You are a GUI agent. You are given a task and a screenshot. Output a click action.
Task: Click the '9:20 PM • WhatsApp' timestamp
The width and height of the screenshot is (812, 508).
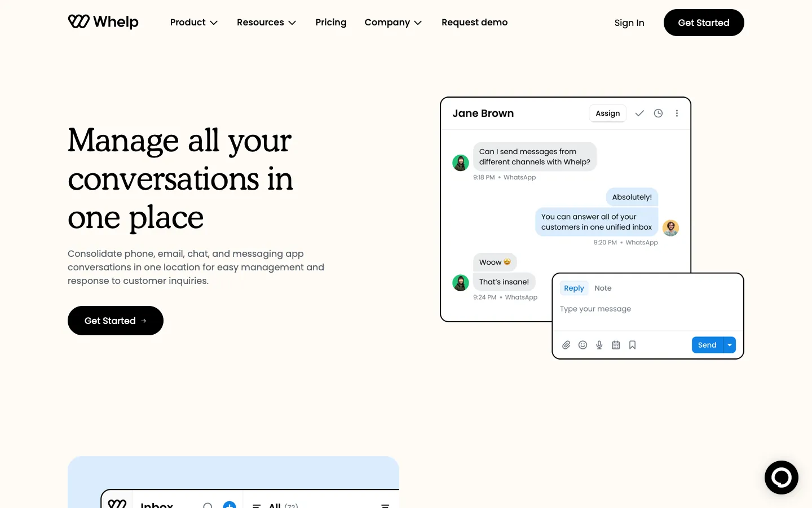click(625, 242)
